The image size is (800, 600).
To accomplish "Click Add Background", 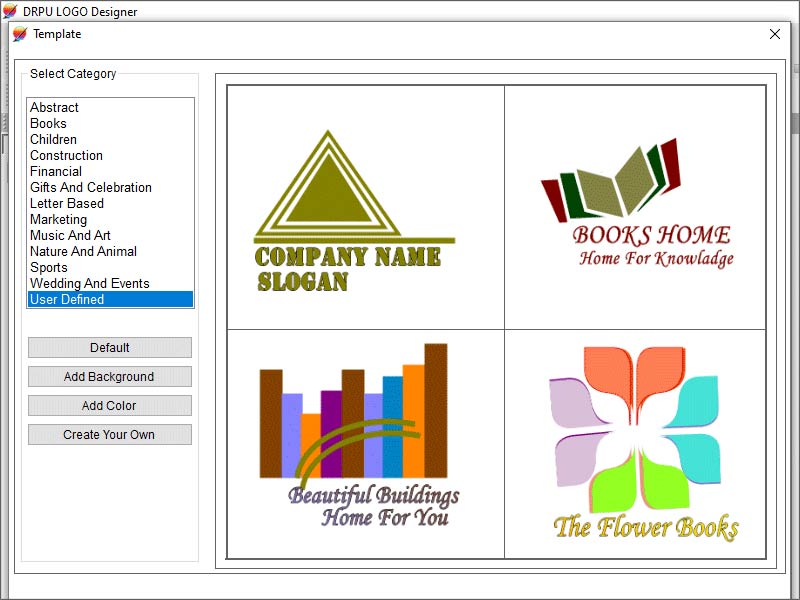I will coord(109,376).
